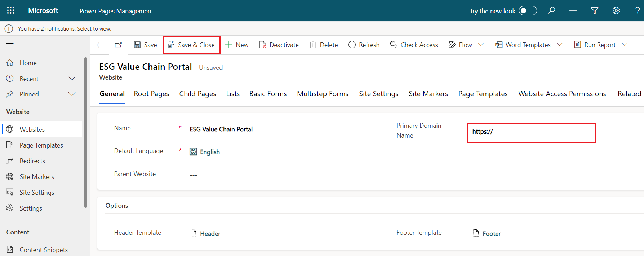Image resolution: width=644 pixels, height=256 pixels.
Task: Open the advanced find filter icon
Action: pos(595,11)
